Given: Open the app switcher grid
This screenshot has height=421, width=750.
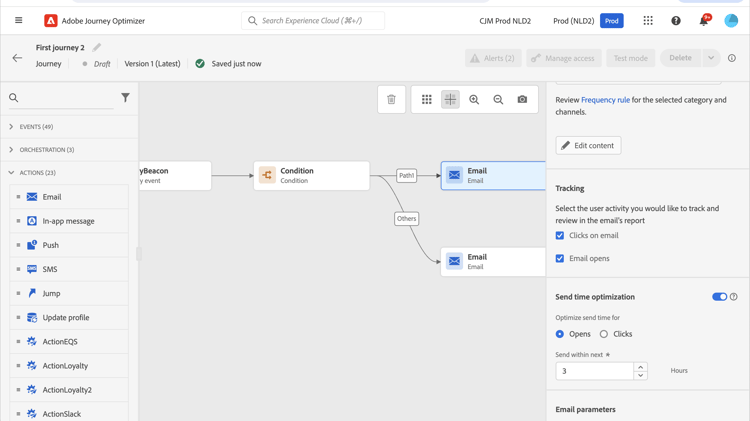Looking at the screenshot, I should coord(648,21).
